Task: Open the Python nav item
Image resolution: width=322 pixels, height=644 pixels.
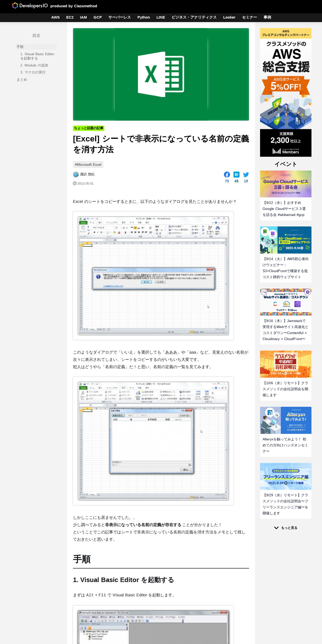Action: 144,17
